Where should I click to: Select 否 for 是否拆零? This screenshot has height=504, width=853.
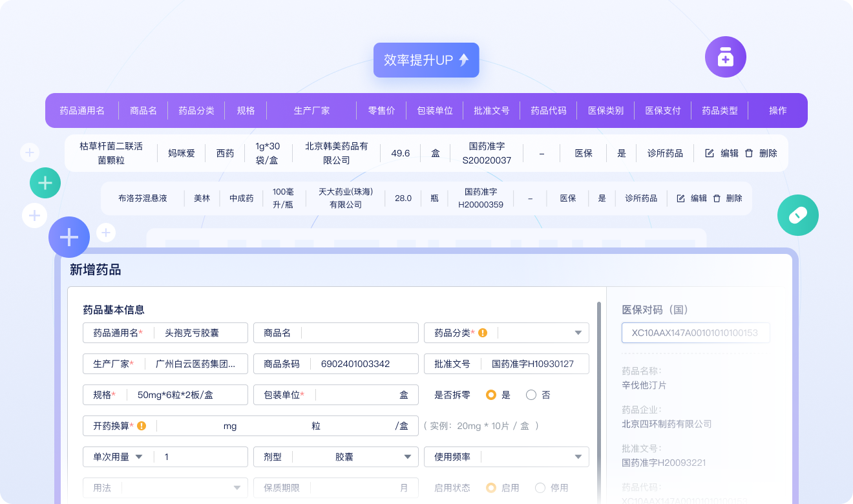tap(531, 395)
